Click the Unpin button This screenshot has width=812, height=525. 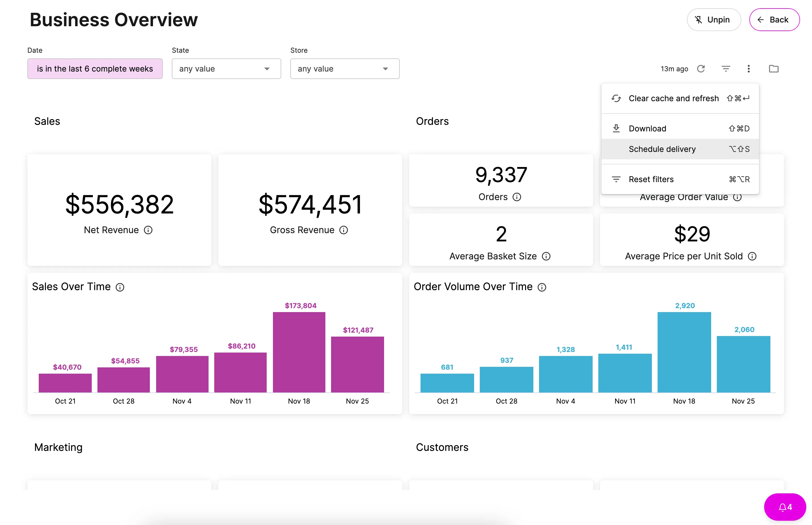coord(713,20)
